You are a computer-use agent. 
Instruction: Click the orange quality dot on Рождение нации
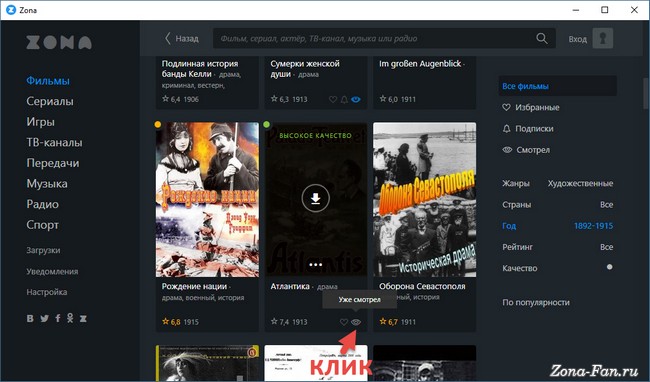point(158,124)
